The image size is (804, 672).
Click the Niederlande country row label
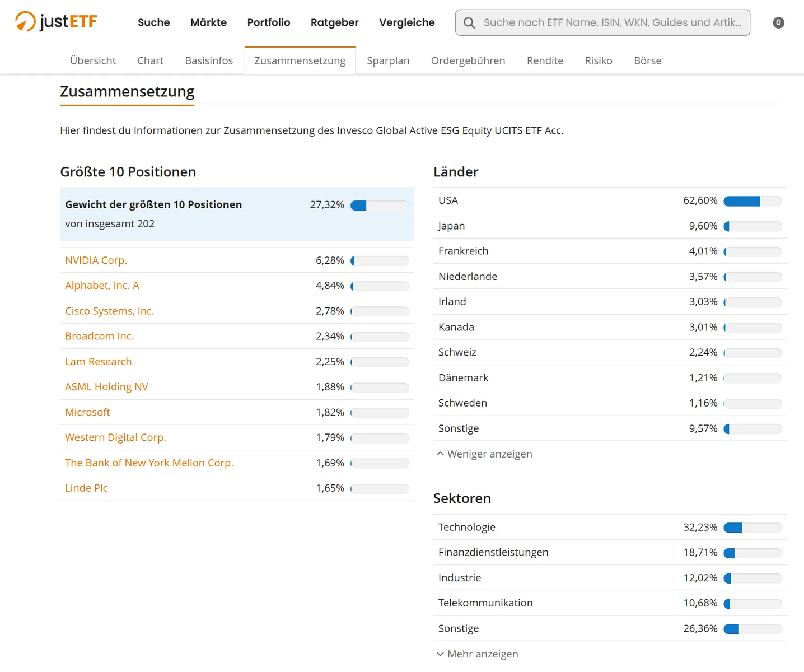tap(468, 277)
